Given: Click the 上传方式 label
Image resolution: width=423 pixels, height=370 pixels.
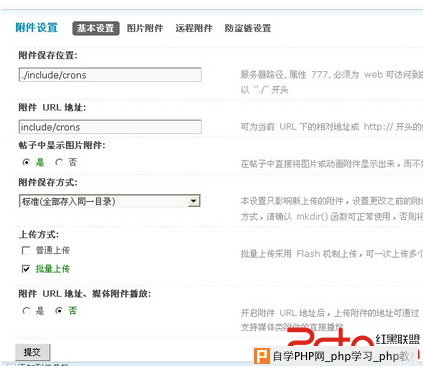Looking at the screenshot, I should click(x=39, y=235).
